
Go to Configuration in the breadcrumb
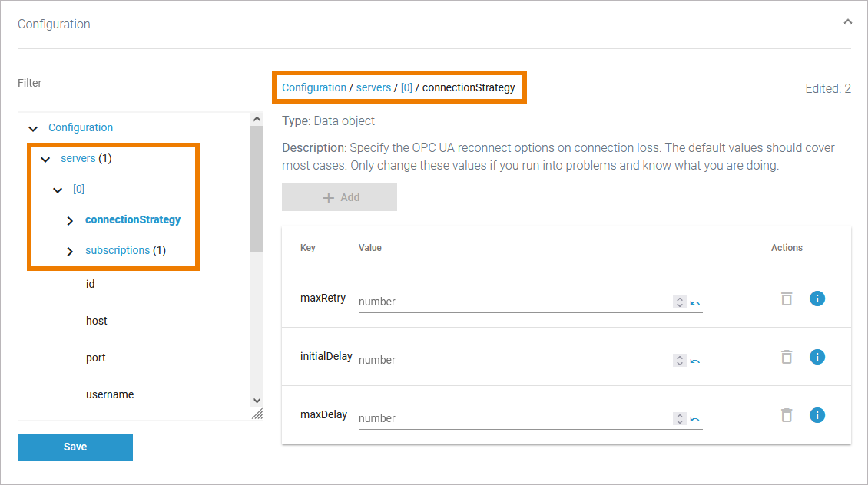point(314,87)
